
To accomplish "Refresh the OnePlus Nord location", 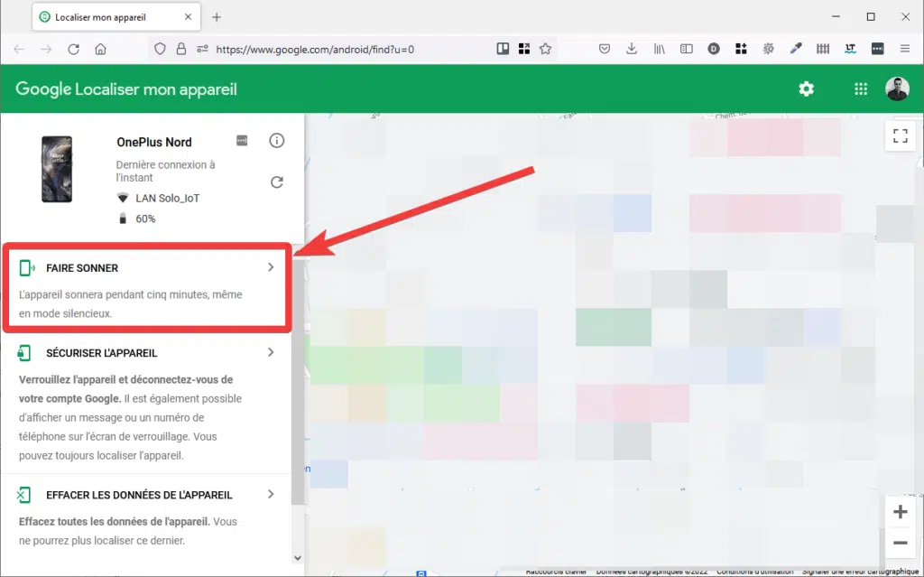I will tap(277, 182).
